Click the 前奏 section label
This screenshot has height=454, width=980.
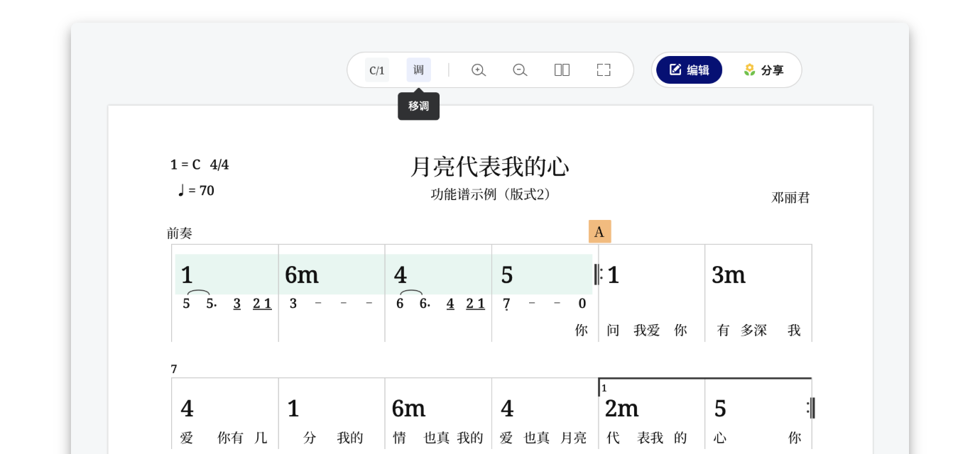tap(180, 233)
